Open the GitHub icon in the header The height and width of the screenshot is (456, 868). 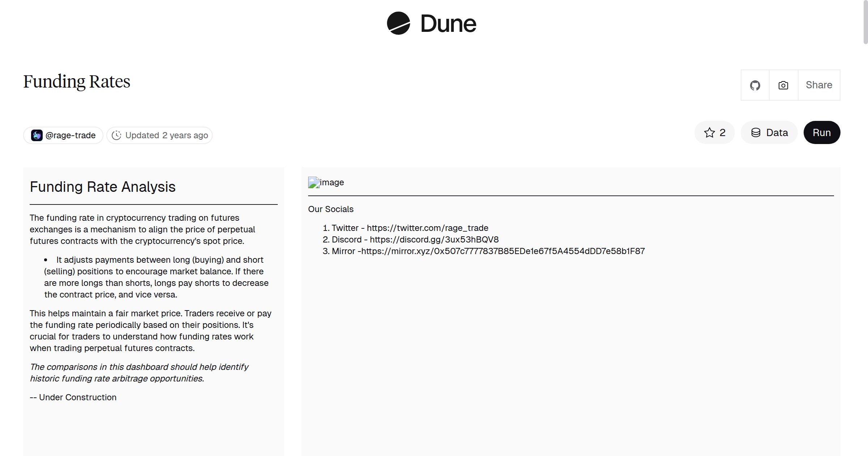click(x=755, y=85)
